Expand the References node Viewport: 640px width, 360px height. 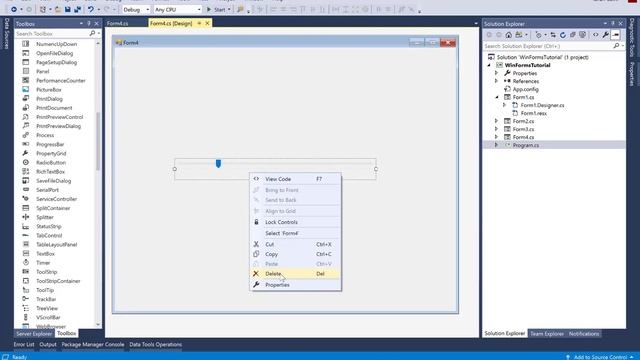(x=497, y=81)
